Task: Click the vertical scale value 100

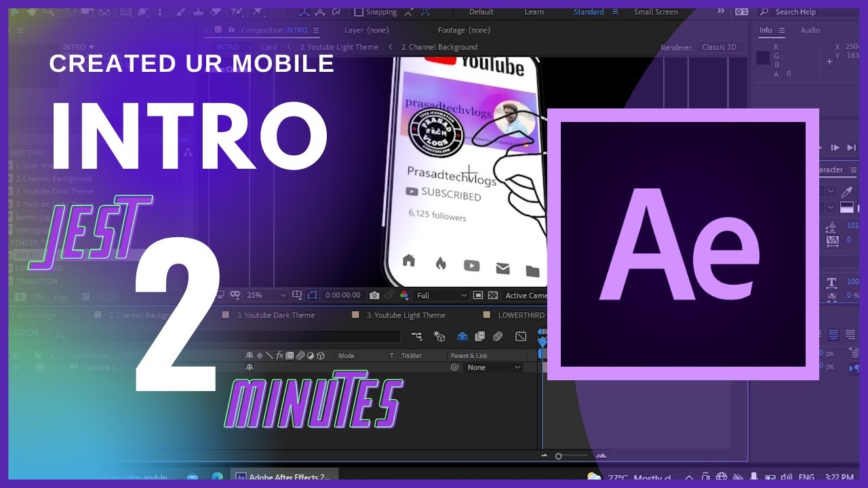Action: click(852, 281)
